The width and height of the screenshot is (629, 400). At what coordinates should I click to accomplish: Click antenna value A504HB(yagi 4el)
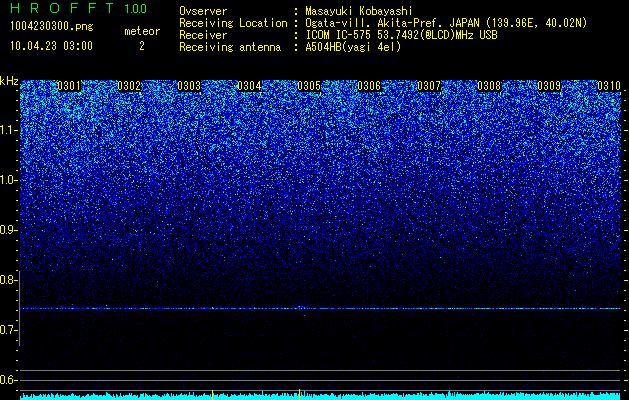coord(353,47)
